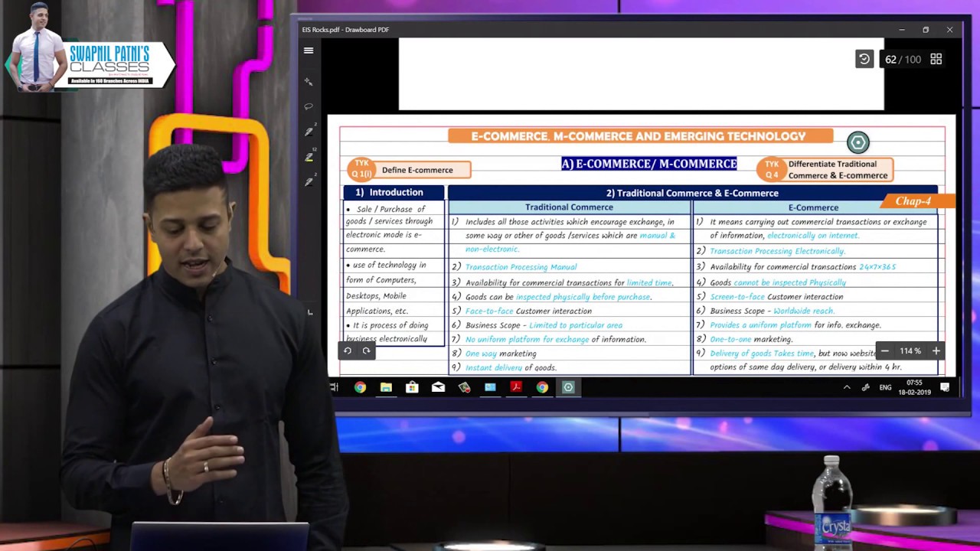Open the page thumbnails grid view

[936, 59]
